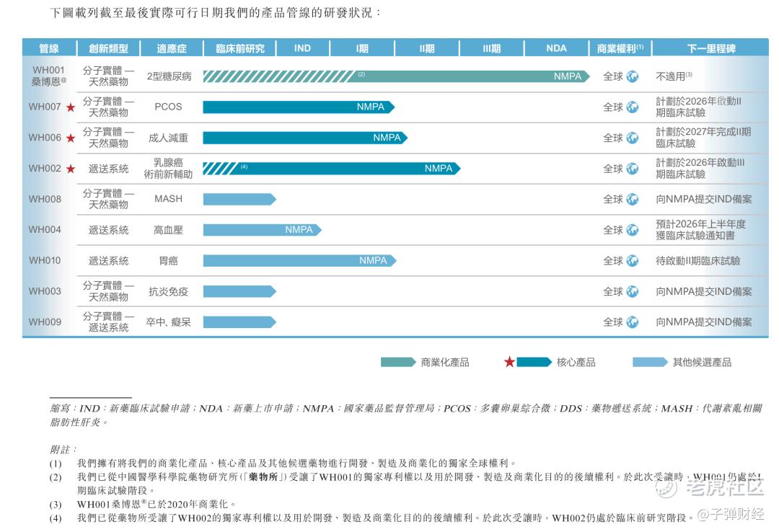This screenshot has height=532, width=779.
Task: Click the dark blue 核心產品 legend swatch
Action: [534, 362]
